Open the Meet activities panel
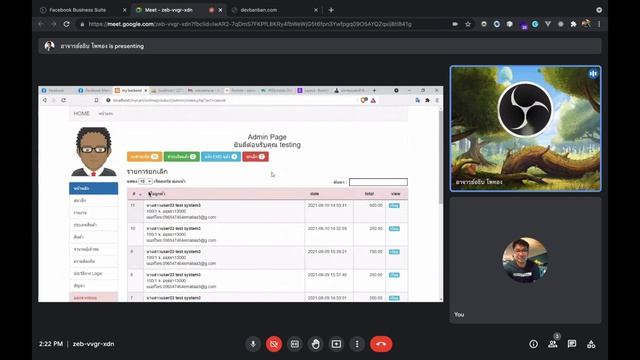 pos(591,344)
